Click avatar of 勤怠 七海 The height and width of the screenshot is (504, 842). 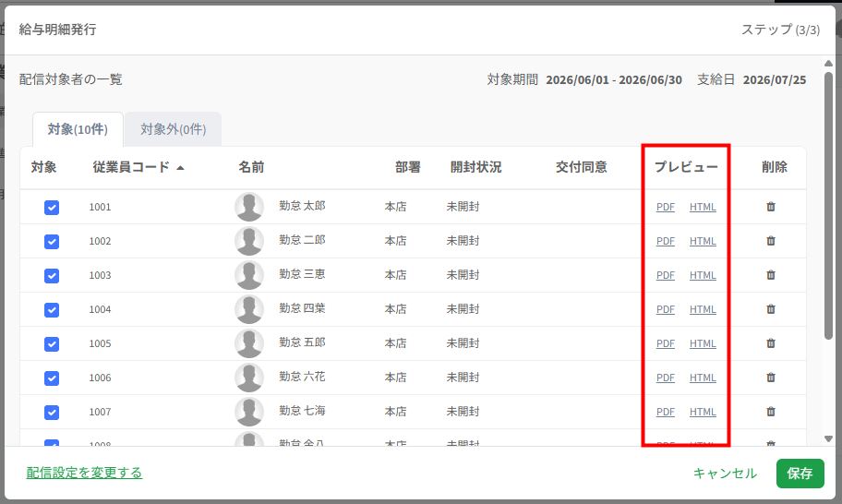[x=249, y=412]
